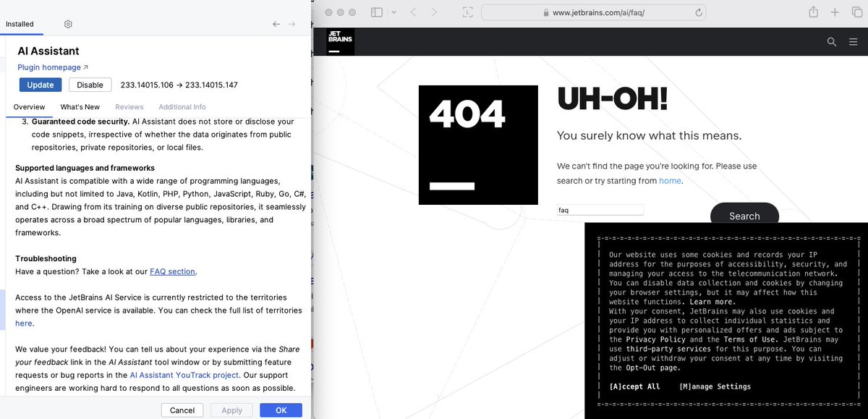Open the Privacy Policy link

click(x=655, y=339)
